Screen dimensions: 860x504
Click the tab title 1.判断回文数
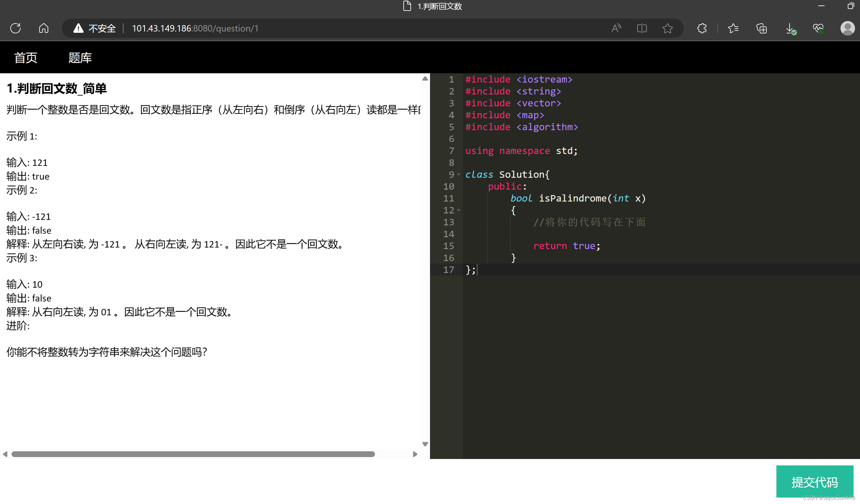pos(440,6)
